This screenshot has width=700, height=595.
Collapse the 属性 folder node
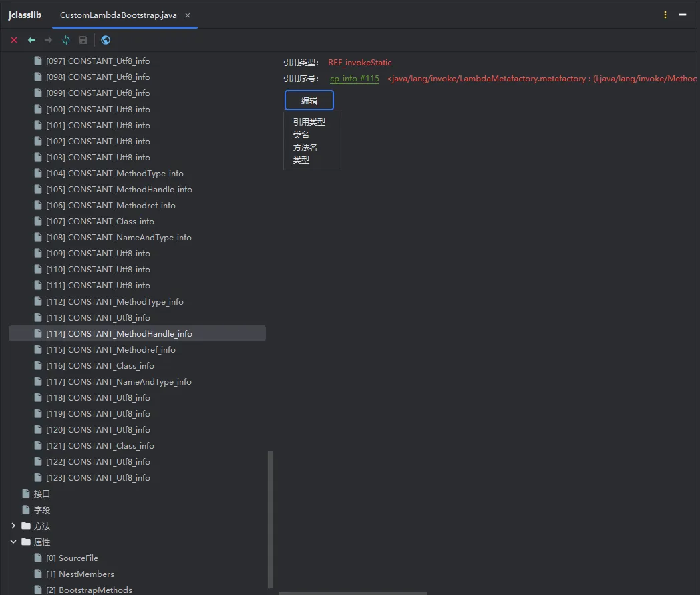[13, 542]
